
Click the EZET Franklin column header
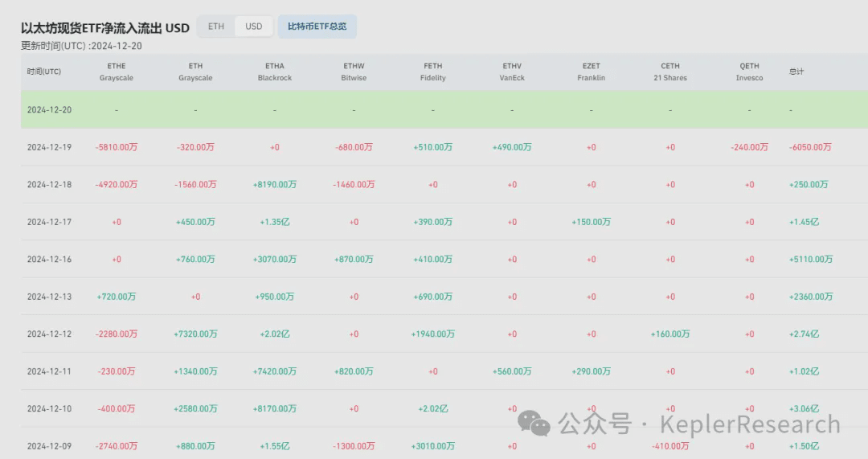592,72
